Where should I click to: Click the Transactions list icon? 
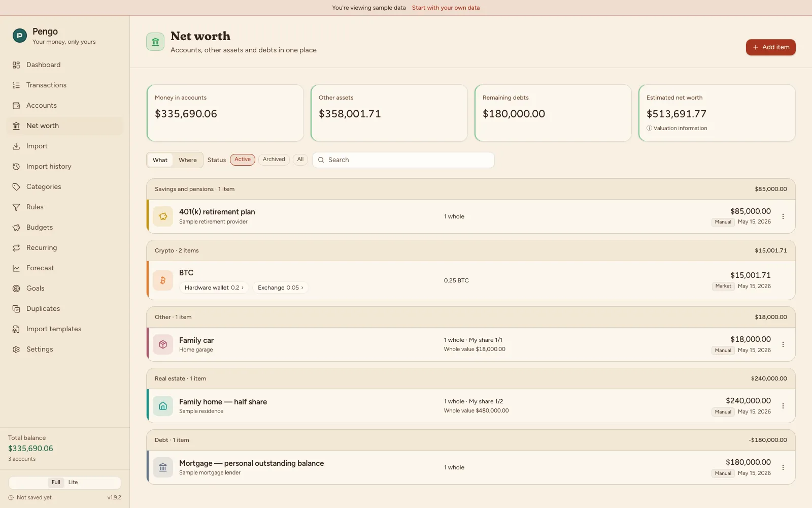(16, 85)
